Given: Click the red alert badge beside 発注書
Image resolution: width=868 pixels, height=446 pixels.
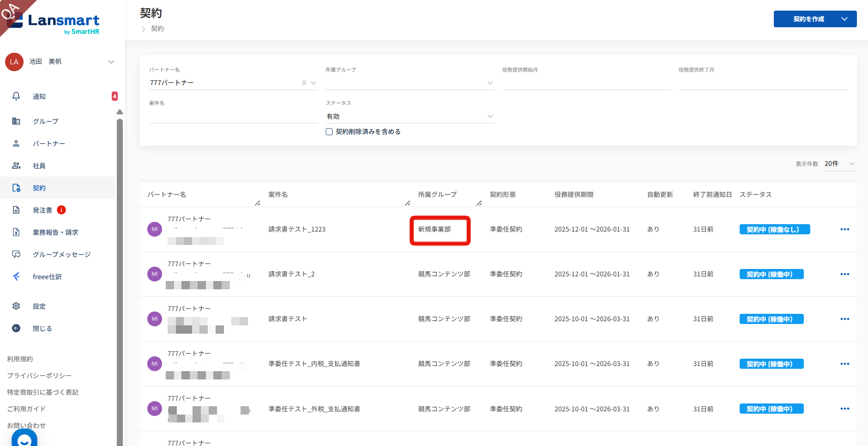Looking at the screenshot, I should pyautogui.click(x=61, y=210).
